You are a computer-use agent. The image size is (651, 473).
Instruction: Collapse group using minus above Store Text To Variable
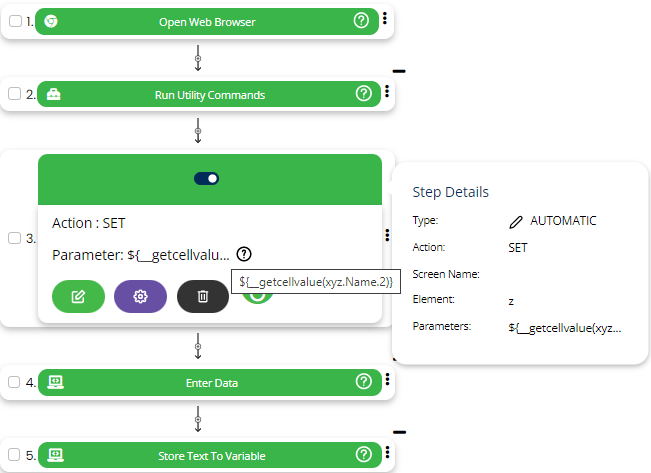pos(399,432)
